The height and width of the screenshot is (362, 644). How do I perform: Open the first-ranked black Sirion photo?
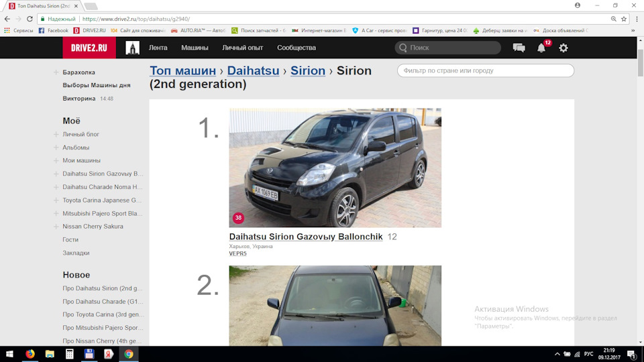click(x=335, y=168)
